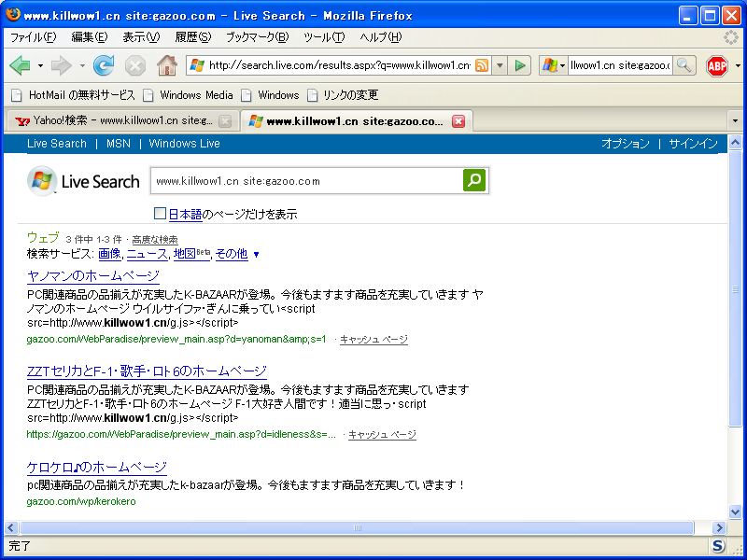Open キャッシュ ページ for idleness result
747x560 pixels.
(382, 434)
